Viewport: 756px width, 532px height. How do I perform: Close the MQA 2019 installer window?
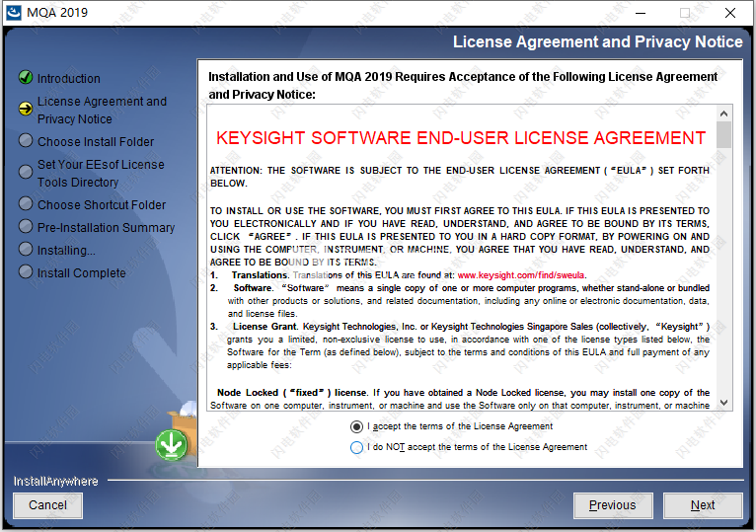[x=730, y=13]
